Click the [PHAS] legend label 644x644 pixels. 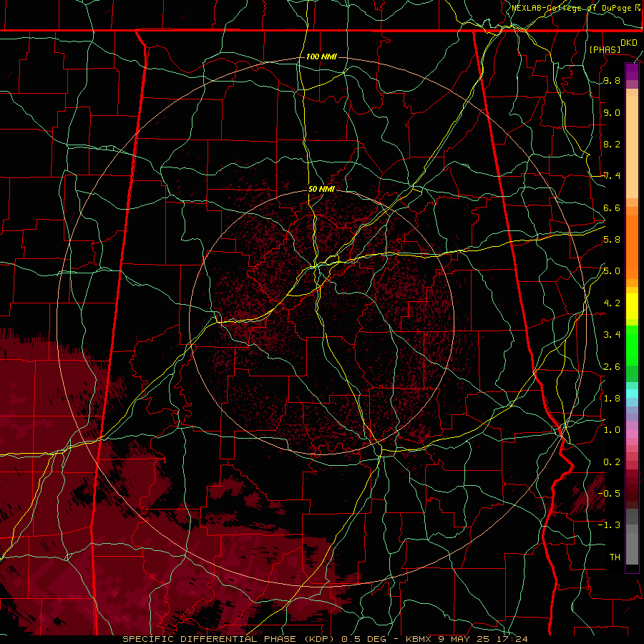coord(605,49)
